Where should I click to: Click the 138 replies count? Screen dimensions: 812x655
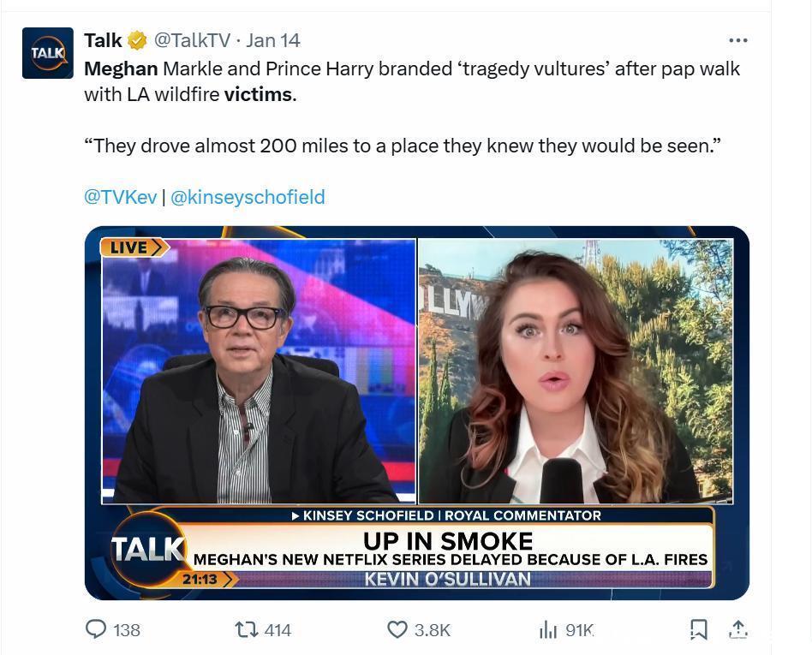(x=127, y=630)
